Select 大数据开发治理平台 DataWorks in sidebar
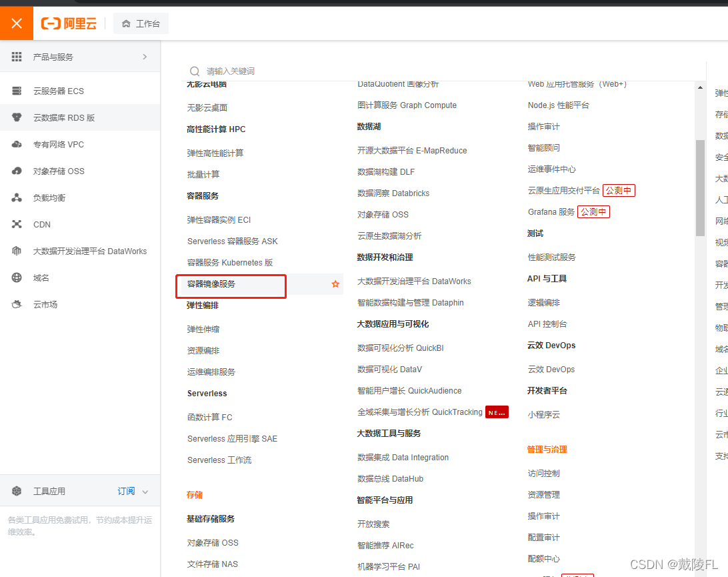Image resolution: width=728 pixels, height=577 pixels. coord(90,251)
